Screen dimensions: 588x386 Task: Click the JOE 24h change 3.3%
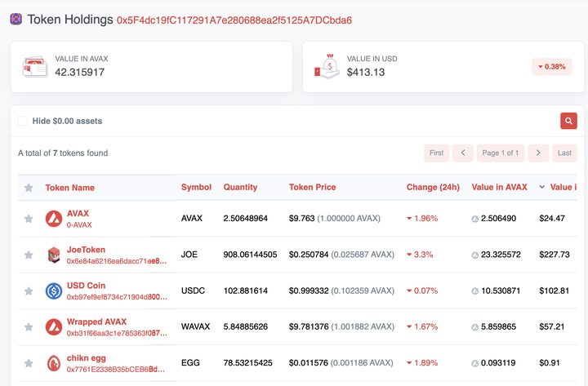[420, 255]
